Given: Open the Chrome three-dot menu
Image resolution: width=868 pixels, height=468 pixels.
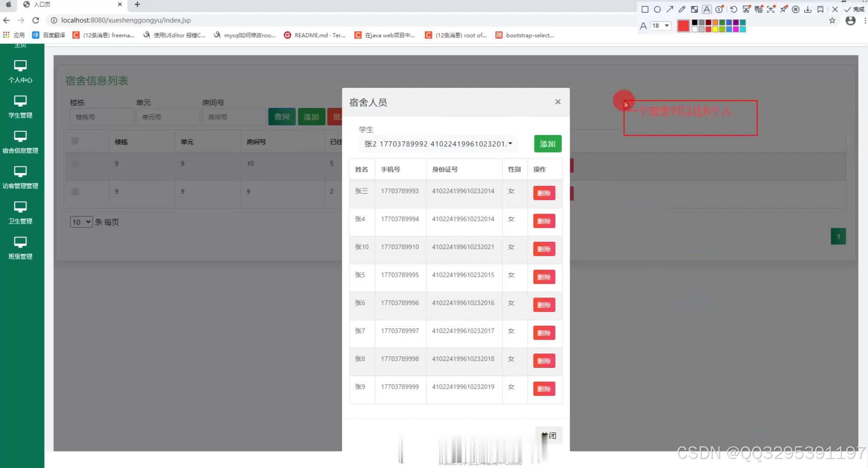Looking at the screenshot, I should [x=865, y=20].
